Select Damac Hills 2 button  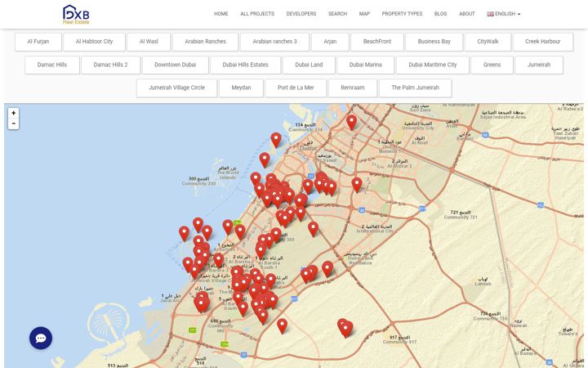pos(110,65)
